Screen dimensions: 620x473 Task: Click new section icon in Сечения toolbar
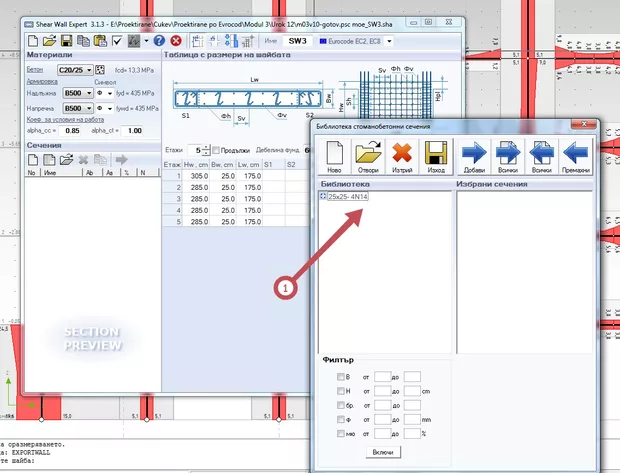click(33, 160)
